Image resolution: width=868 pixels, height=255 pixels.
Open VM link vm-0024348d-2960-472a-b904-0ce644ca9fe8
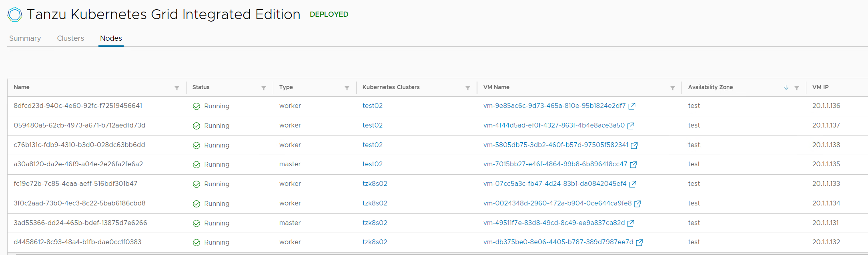[557, 203]
